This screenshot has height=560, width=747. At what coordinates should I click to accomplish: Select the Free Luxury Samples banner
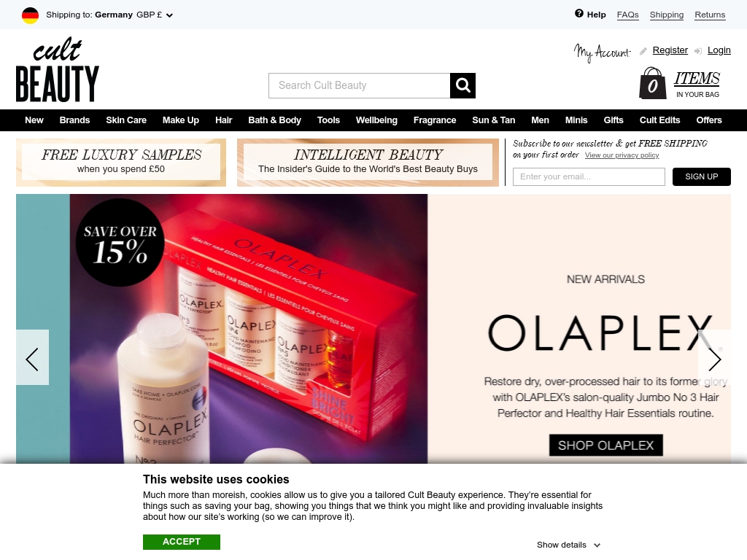pos(121,163)
